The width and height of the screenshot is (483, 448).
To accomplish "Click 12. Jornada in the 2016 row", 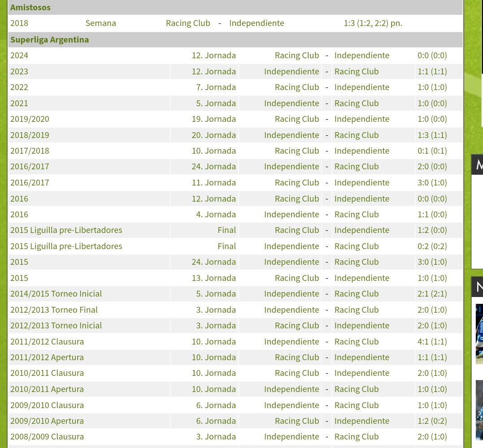I will coord(214,198).
